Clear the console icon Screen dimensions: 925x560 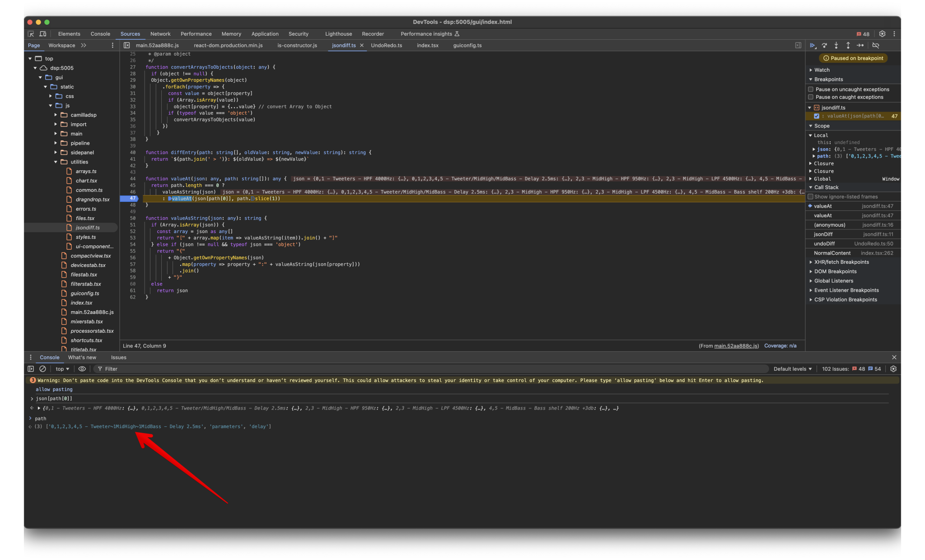point(43,369)
